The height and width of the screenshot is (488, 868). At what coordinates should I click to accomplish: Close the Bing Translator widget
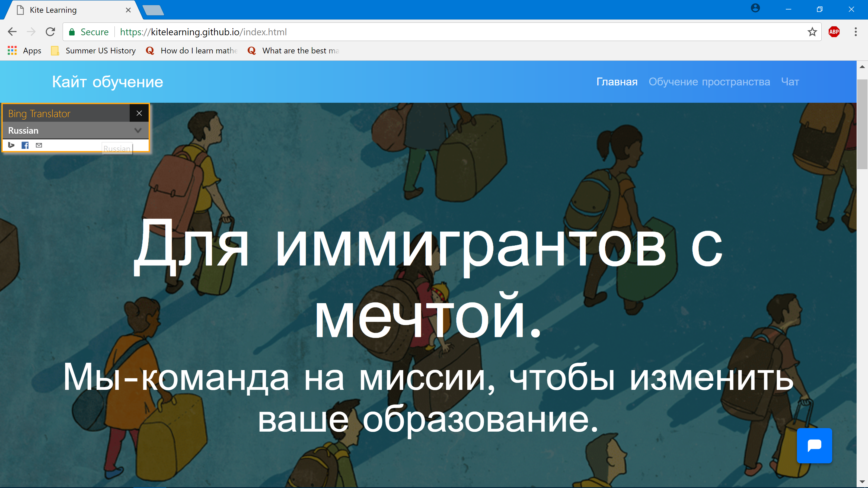pos(139,113)
